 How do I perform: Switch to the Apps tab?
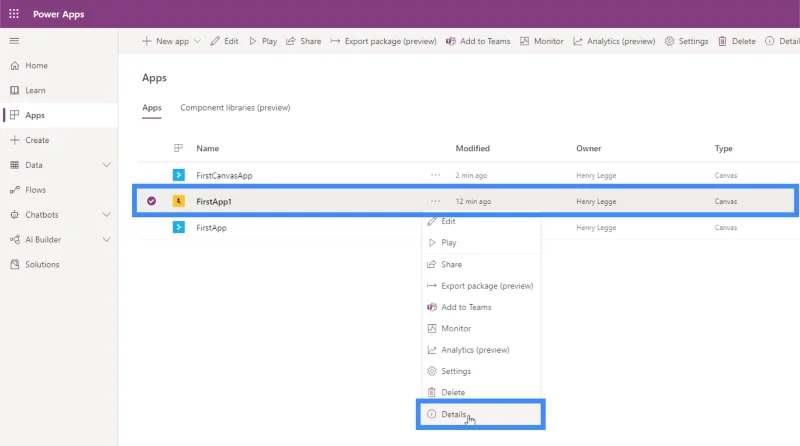(x=152, y=108)
